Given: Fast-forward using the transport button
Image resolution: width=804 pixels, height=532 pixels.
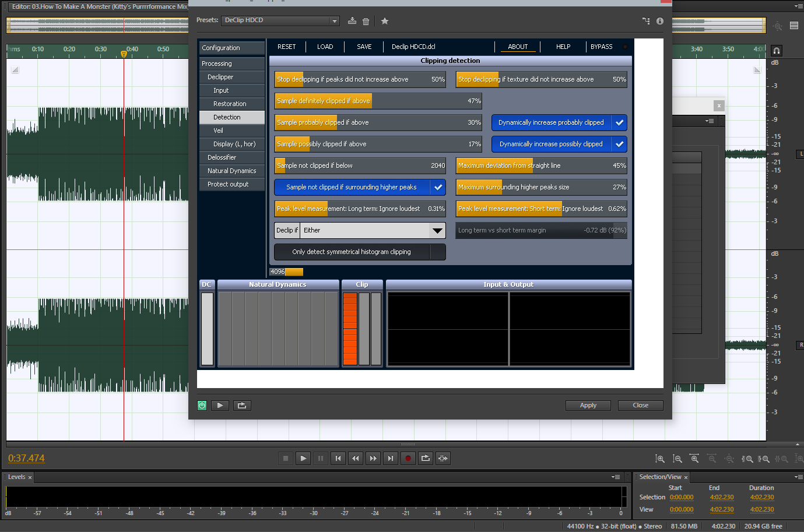Looking at the screenshot, I should 373,459.
